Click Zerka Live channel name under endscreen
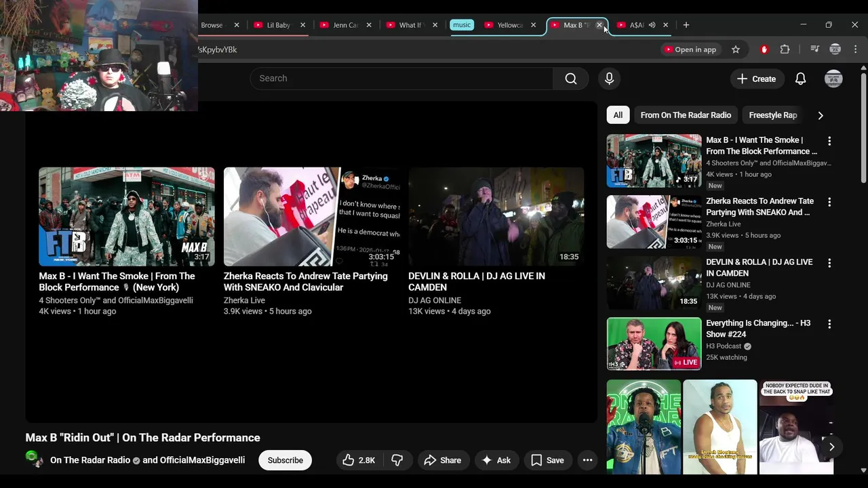 pos(244,300)
